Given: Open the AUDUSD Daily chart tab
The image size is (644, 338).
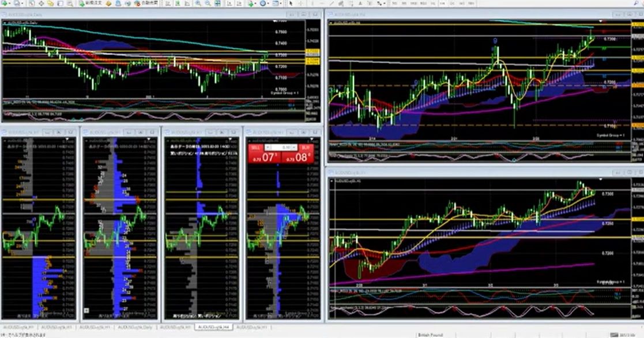Looking at the screenshot, I should click(135, 327).
